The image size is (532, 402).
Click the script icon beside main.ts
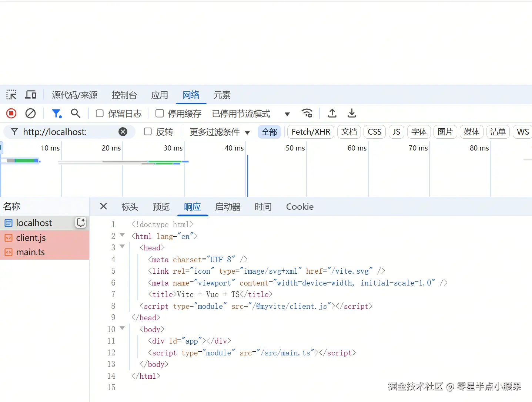(x=9, y=252)
